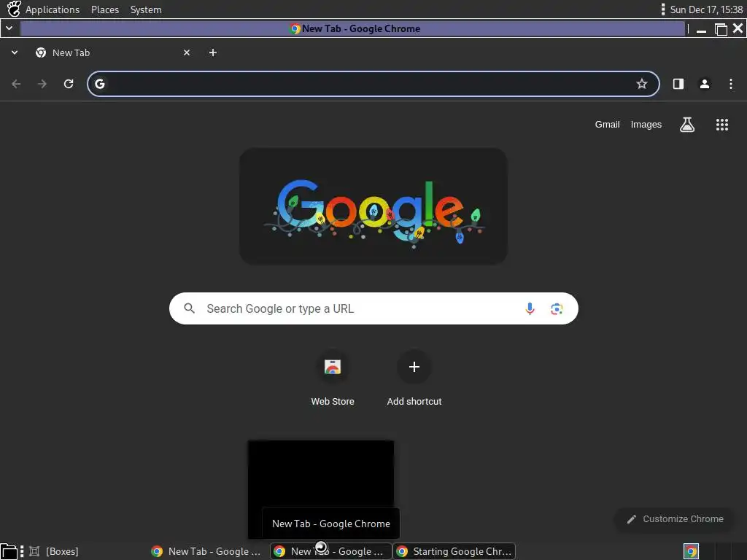
Task: Focus the browser address bar
Action: [x=373, y=84]
